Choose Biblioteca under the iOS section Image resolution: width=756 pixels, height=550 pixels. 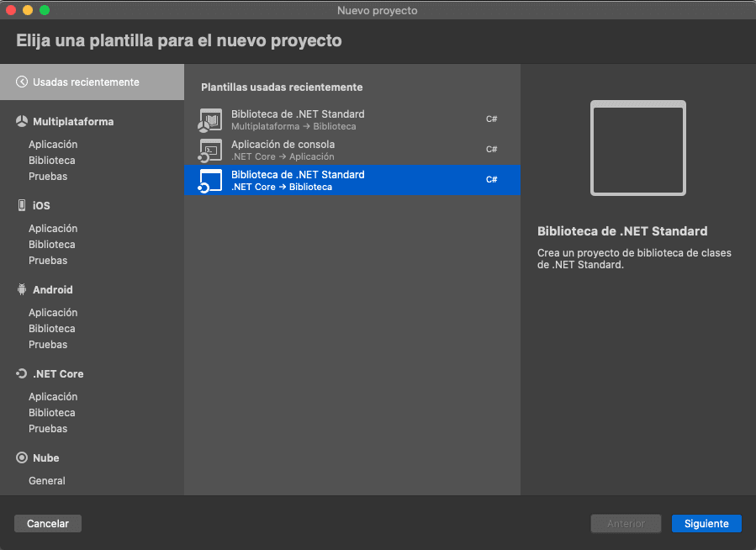[52, 245]
